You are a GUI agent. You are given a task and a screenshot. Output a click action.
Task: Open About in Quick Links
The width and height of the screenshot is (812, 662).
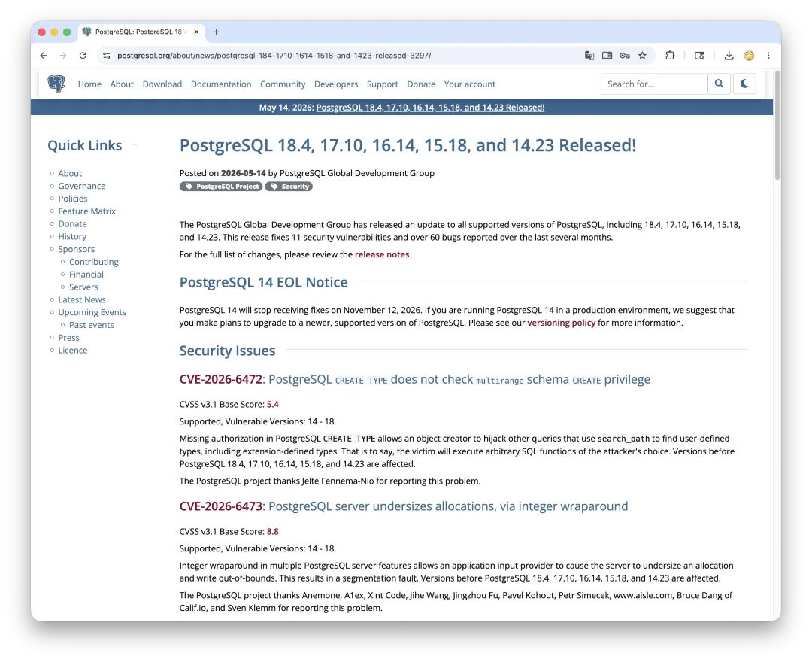pos(70,173)
